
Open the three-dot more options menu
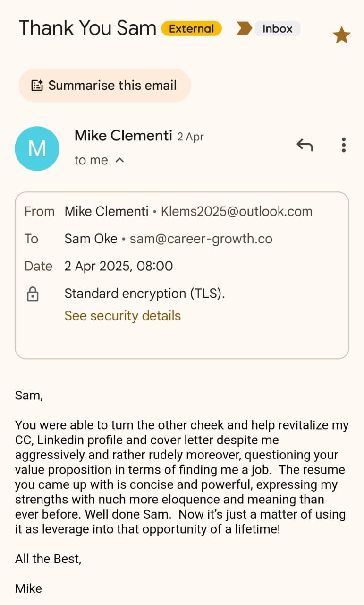coord(344,145)
